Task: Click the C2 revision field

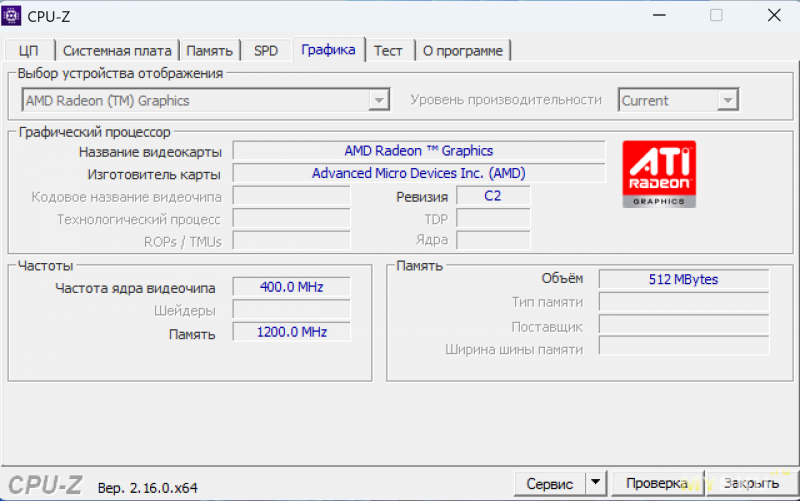Action: click(x=492, y=196)
